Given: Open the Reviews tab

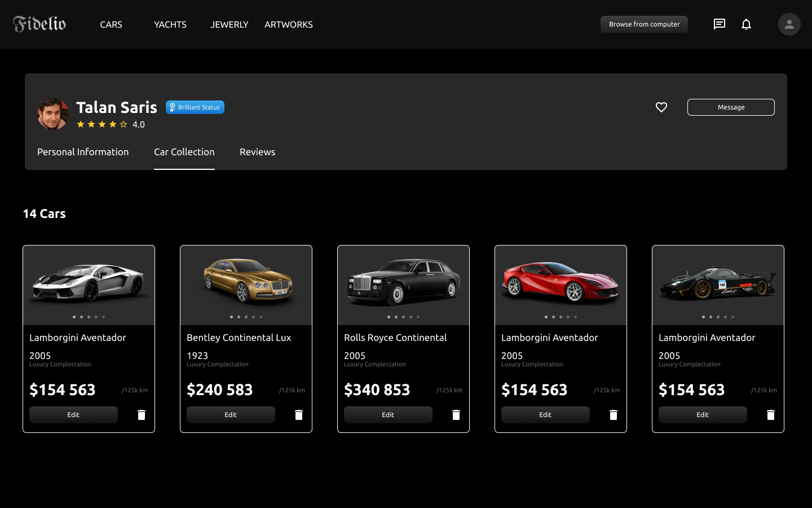Looking at the screenshot, I should click(x=257, y=152).
